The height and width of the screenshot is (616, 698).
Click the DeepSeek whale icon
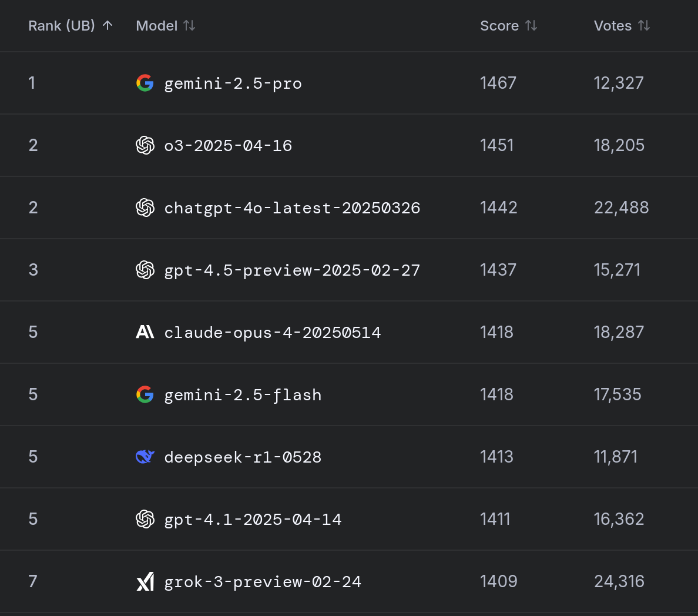145,457
